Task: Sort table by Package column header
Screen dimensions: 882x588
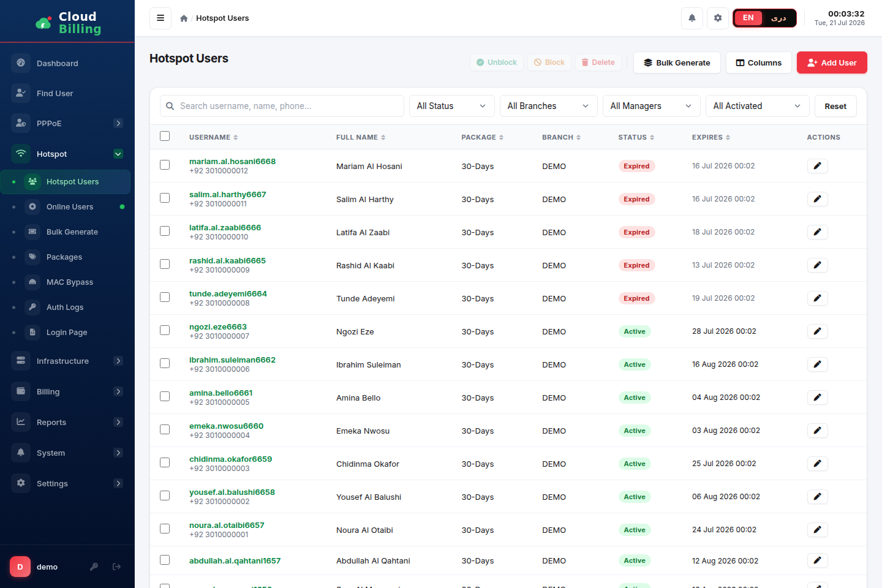Action: pyautogui.click(x=482, y=137)
